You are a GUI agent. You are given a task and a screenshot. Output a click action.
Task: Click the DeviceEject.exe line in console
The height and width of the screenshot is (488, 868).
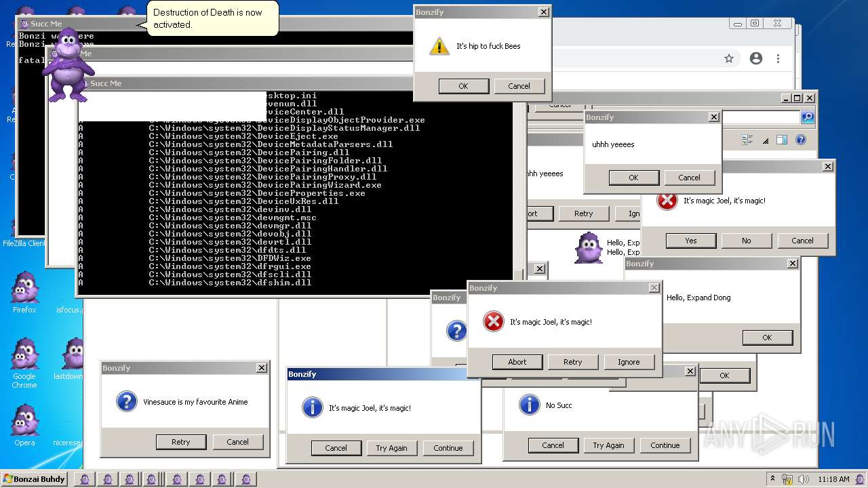tap(243, 136)
